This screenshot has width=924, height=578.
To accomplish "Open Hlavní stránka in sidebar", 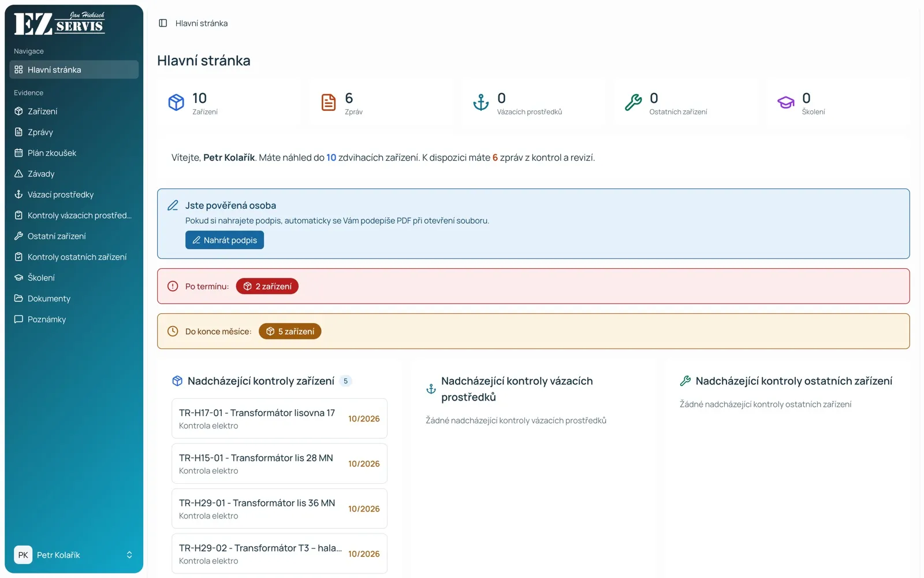I will [74, 69].
